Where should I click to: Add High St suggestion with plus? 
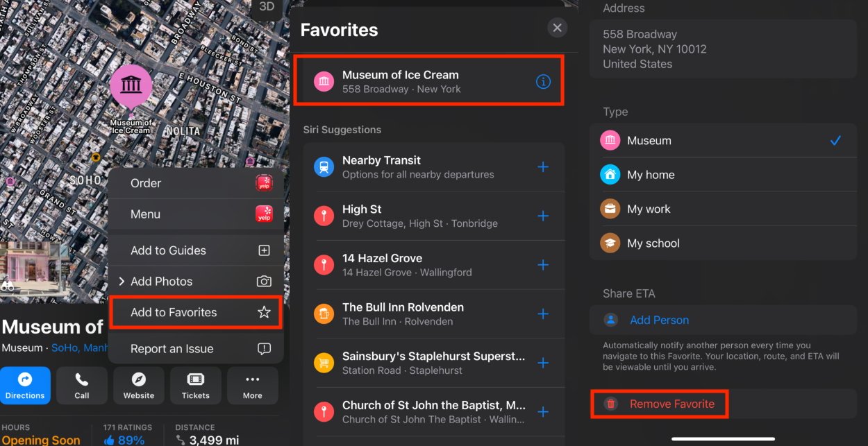[x=543, y=216]
